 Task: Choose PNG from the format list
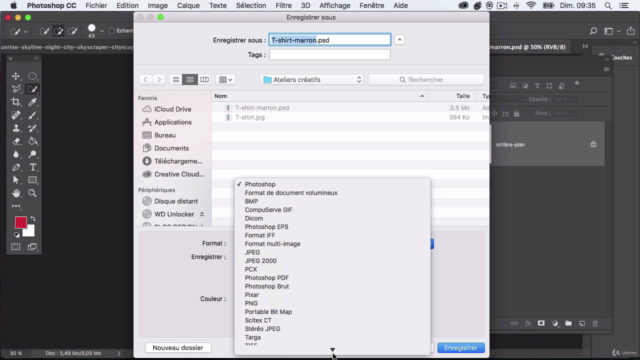coord(251,303)
